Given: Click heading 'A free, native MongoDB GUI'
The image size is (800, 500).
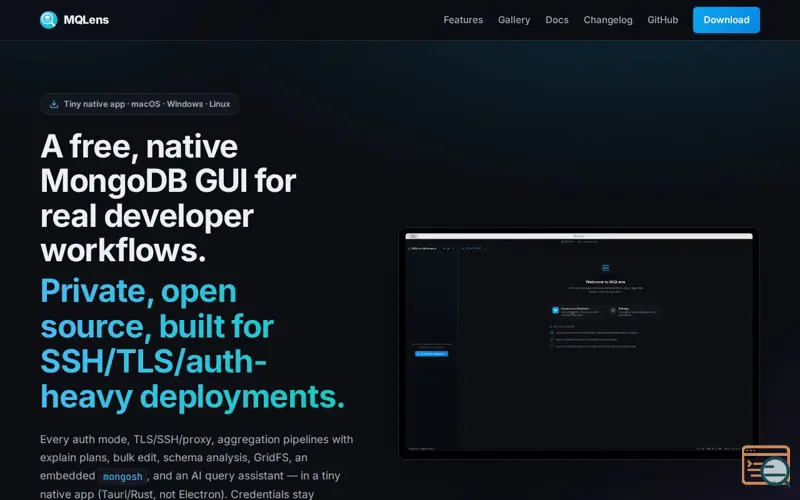Looking at the screenshot, I should pyautogui.click(x=168, y=198).
